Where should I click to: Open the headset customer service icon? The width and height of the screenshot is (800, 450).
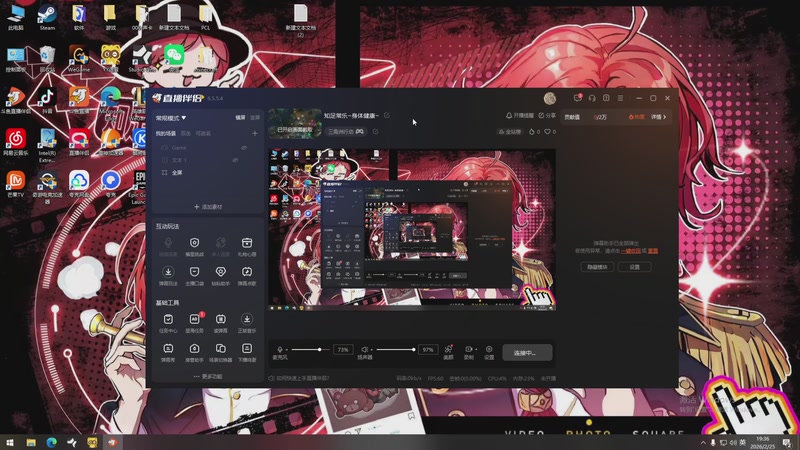tap(592, 98)
